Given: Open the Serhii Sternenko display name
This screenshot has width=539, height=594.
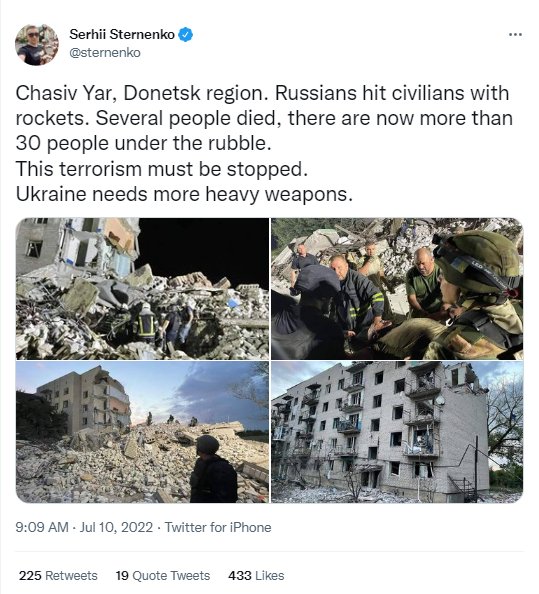Looking at the screenshot, I should click(122, 34).
